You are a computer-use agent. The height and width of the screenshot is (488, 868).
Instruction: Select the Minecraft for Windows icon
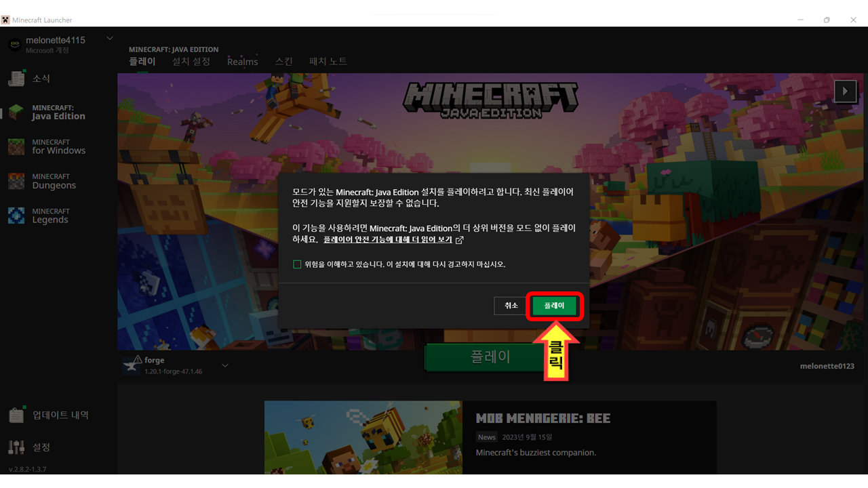tap(16, 146)
